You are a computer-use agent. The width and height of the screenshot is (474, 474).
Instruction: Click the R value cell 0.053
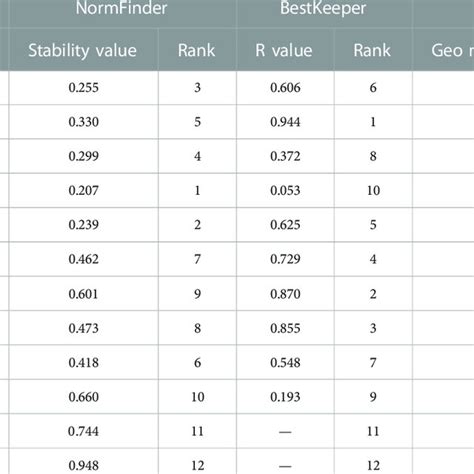click(x=285, y=191)
